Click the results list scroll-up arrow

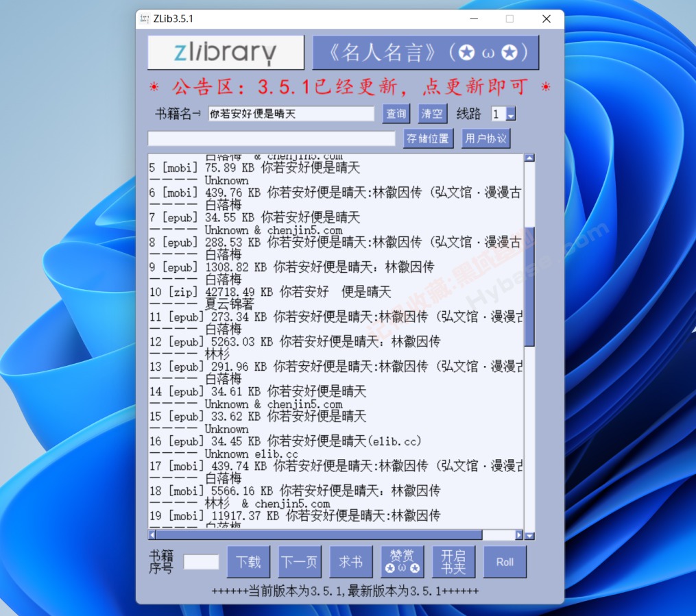click(529, 158)
